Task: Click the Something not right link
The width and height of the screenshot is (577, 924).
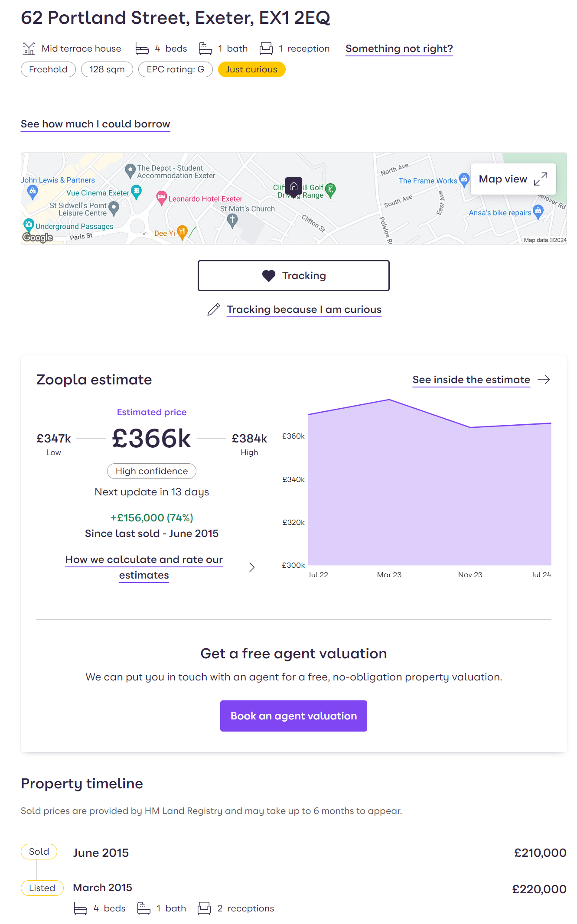Action: coord(399,48)
